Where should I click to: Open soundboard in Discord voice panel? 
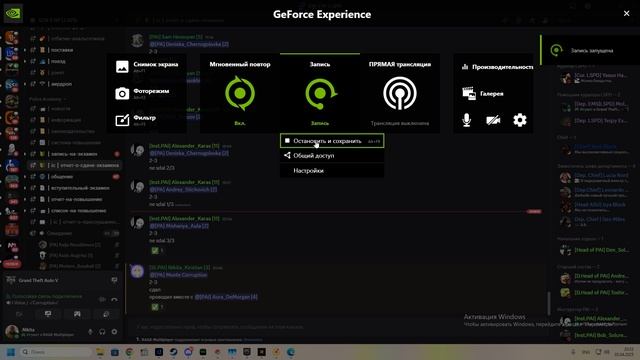pos(106,314)
